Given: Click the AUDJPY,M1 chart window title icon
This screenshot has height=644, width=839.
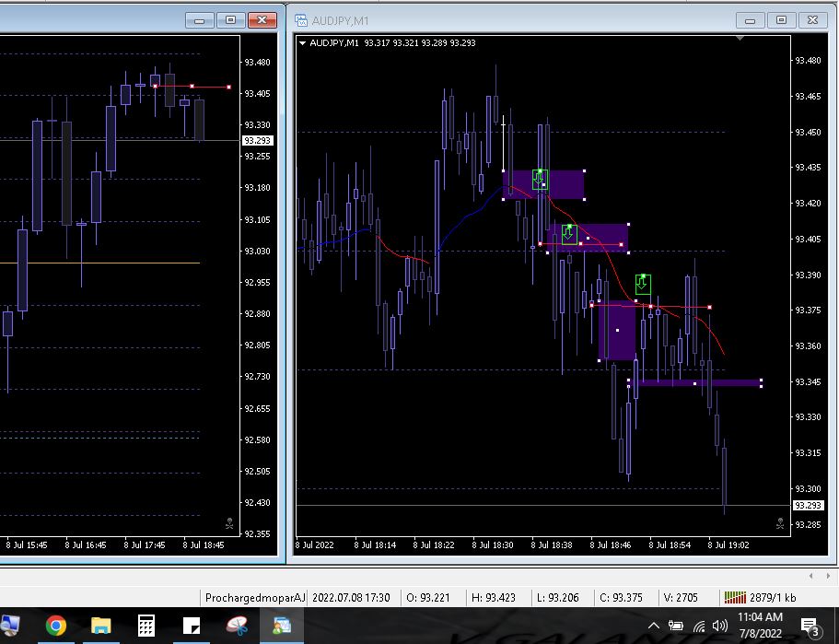Looking at the screenshot, I should pyautogui.click(x=300, y=19).
